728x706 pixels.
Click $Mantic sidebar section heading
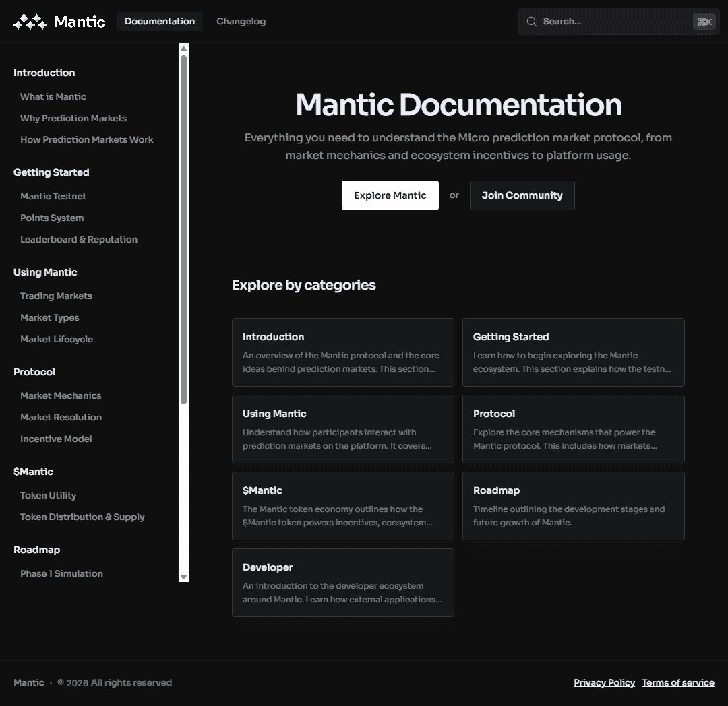(34, 472)
